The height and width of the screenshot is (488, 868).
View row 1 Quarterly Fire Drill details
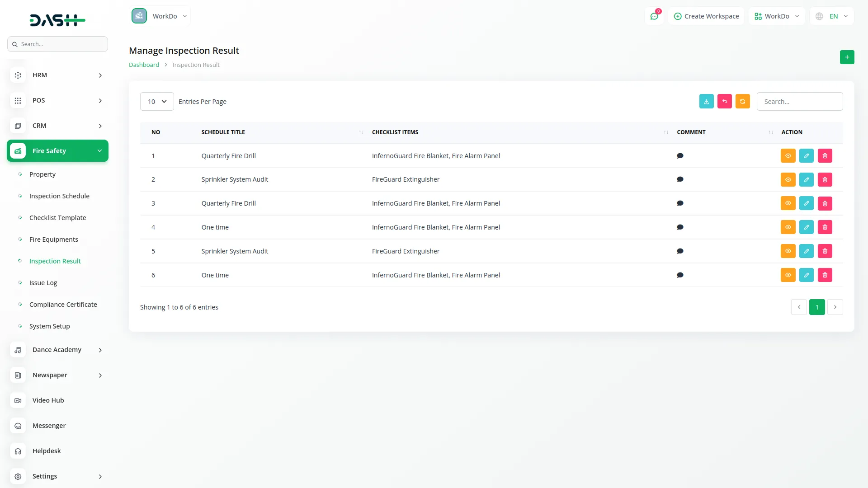[x=788, y=156]
